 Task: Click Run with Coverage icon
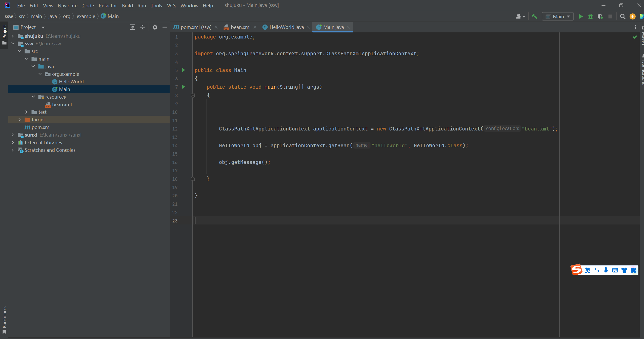pos(600,16)
